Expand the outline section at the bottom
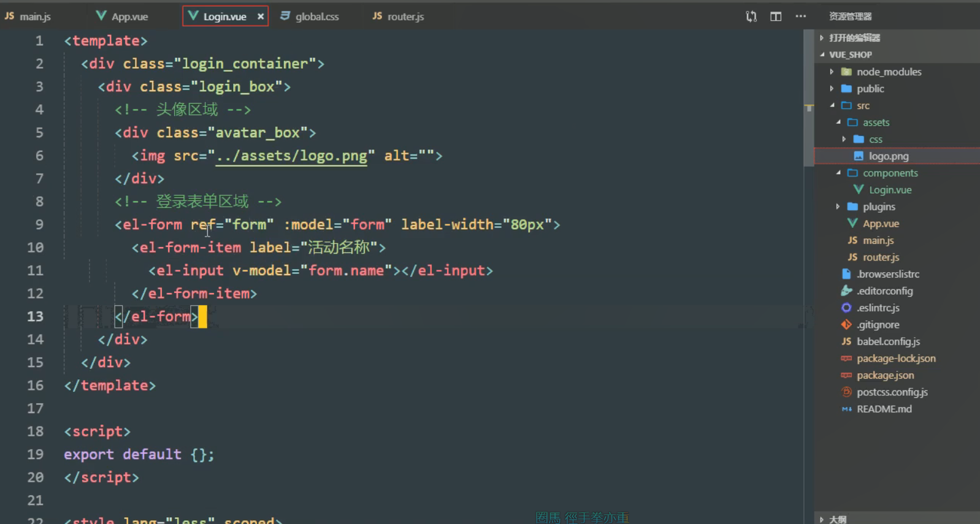980x524 pixels. coord(822,519)
